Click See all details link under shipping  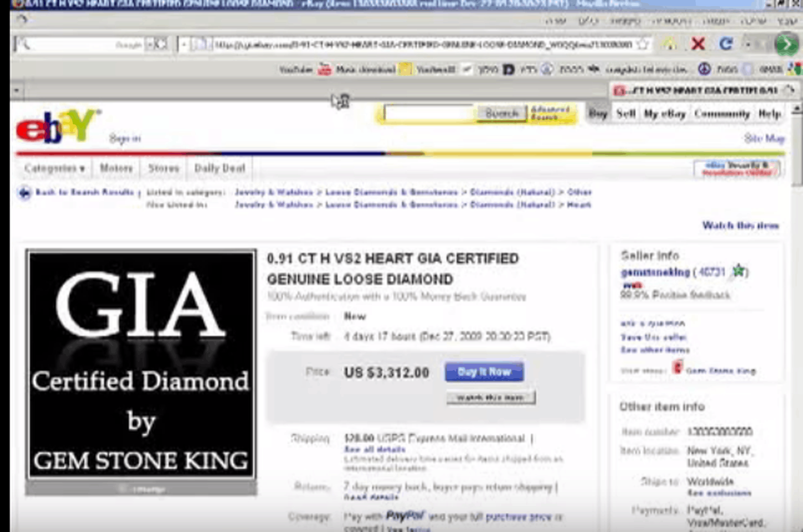point(375,450)
